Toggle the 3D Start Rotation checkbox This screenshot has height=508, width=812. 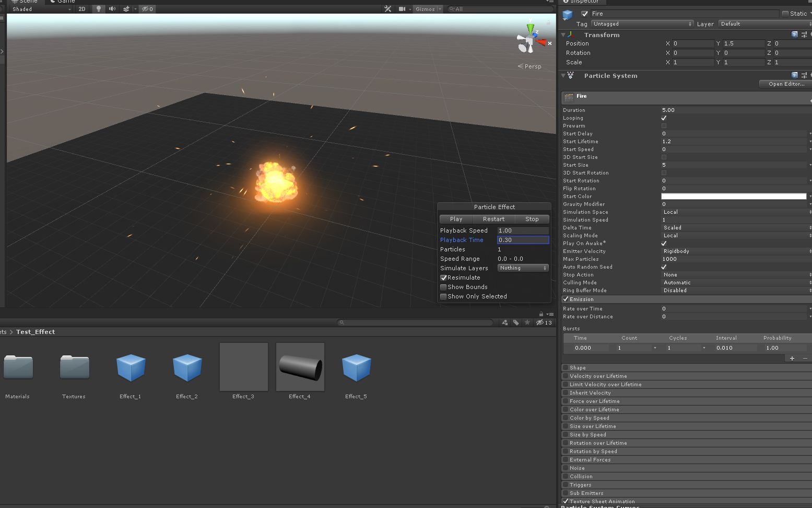664,173
